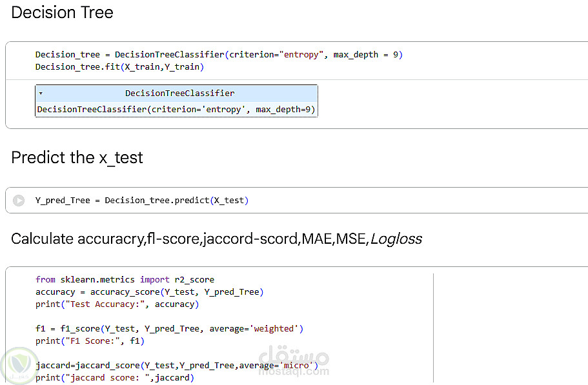The height and width of the screenshot is (385, 588).
Task: Click the Decision_tree.fit code line
Action: (x=119, y=67)
